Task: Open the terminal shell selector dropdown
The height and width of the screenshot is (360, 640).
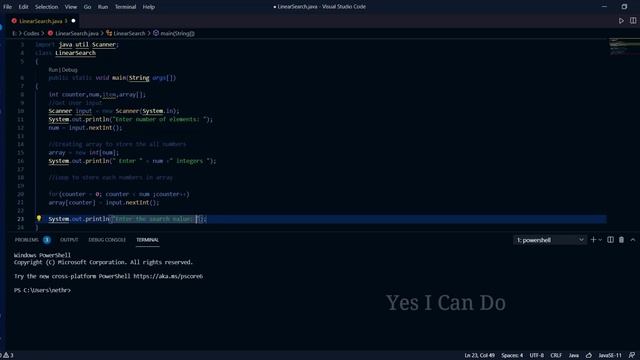Action: 549,240
